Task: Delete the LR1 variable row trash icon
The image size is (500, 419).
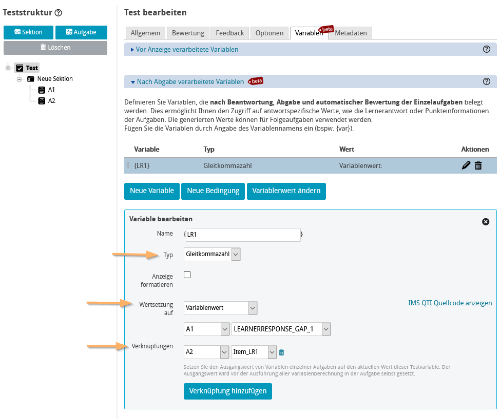Action: (478, 165)
